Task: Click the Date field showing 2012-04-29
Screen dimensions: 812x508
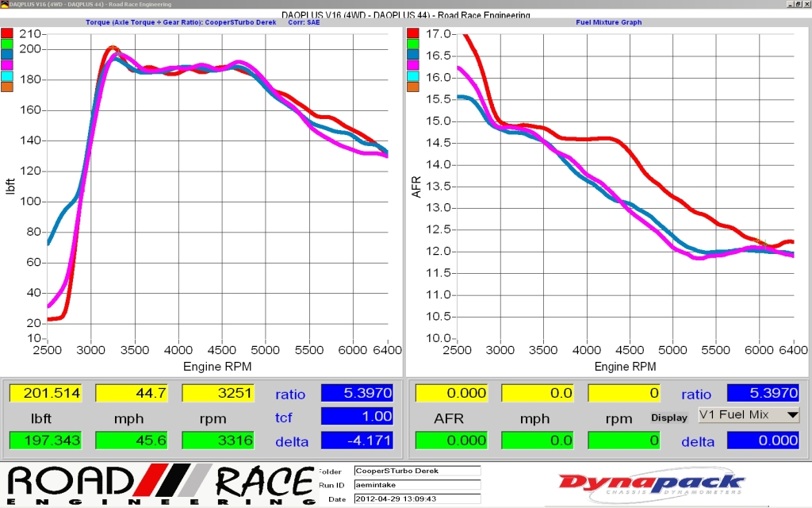Action: click(x=416, y=499)
